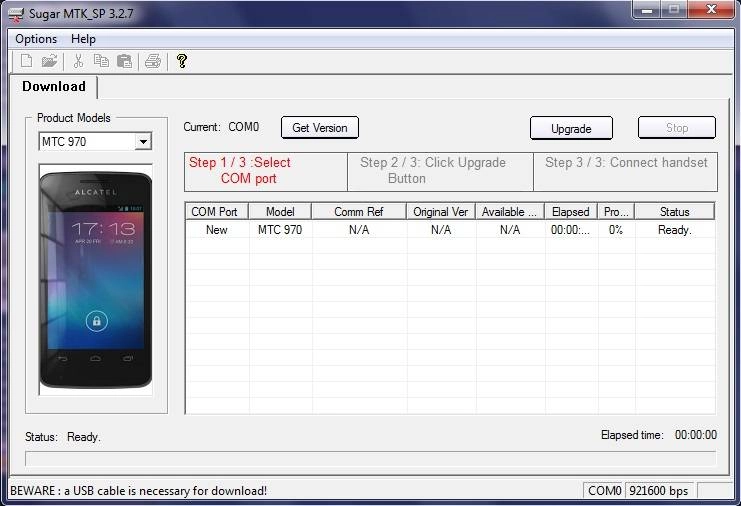
Task: Close the Sugar MTK_SP window
Action: [711, 10]
